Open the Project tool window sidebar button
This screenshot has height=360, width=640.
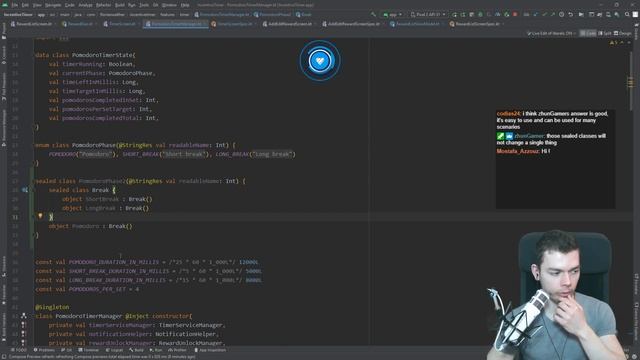[4, 31]
